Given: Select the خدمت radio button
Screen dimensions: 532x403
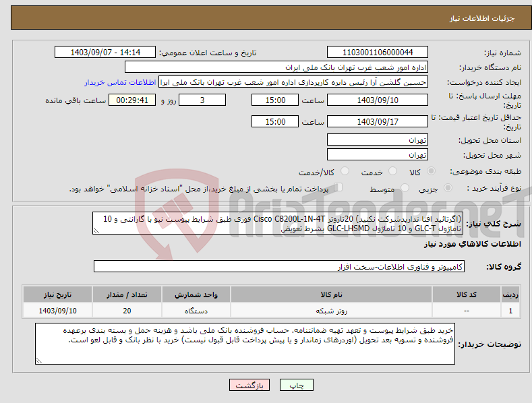Looking at the screenshot, I should click(392, 171).
